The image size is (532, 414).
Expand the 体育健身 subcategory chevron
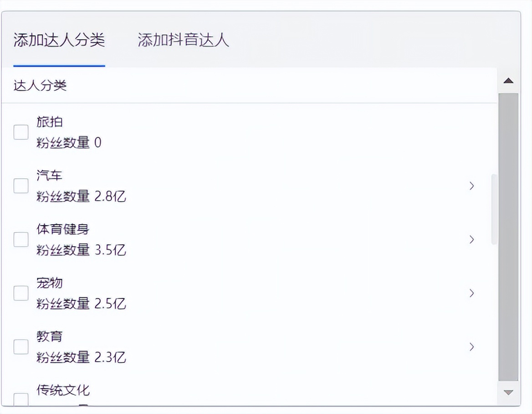click(471, 239)
